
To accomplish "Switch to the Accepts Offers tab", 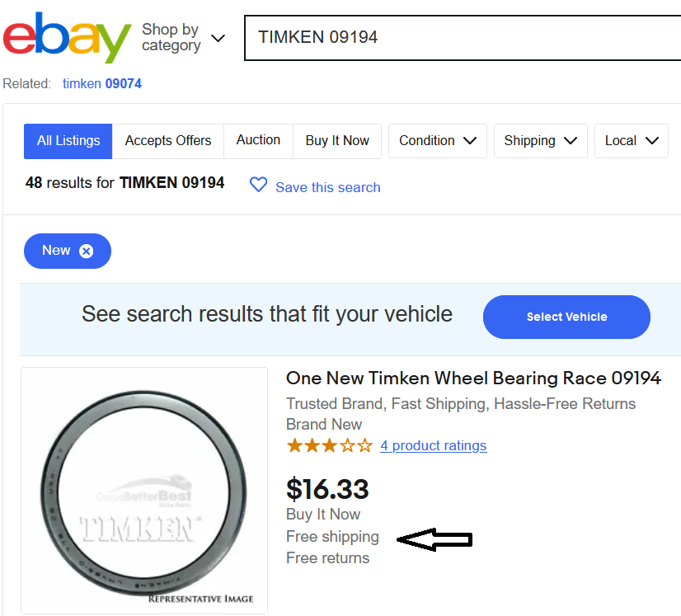I will [x=168, y=141].
